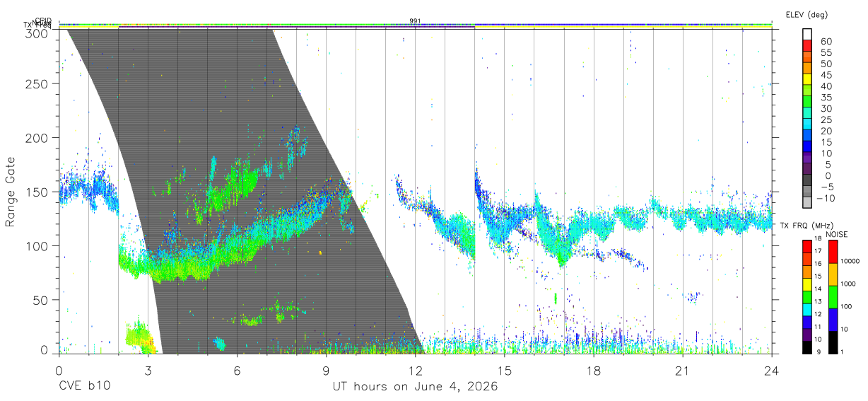Screen dimensions: 868x401
Task: Click the '991' CPID value at top
Action: (415, 21)
